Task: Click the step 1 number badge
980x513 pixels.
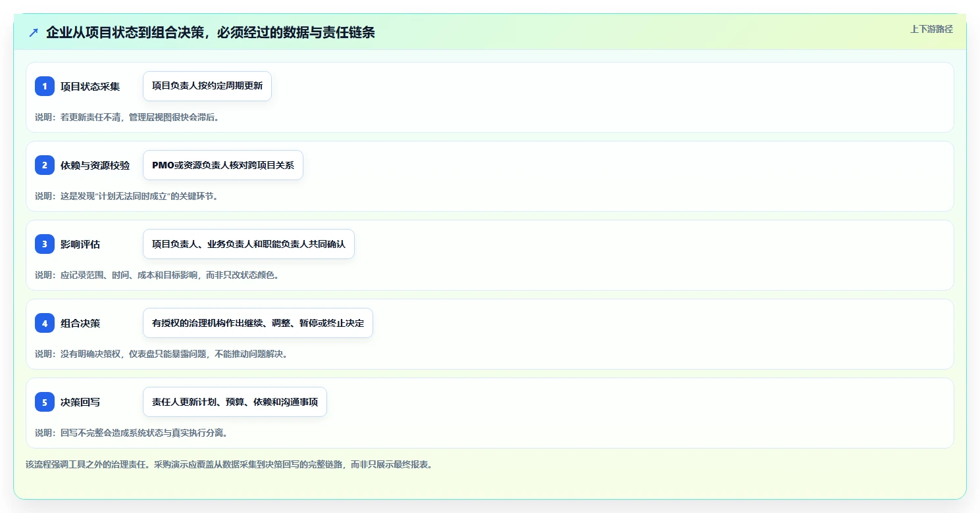Action: click(45, 86)
